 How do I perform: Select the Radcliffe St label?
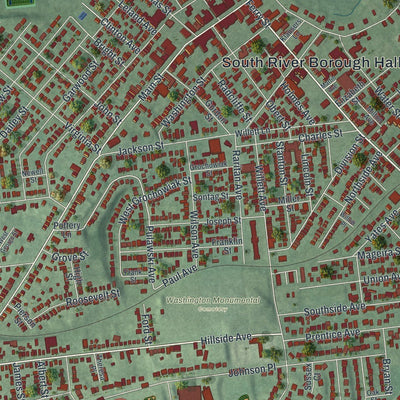click(x=235, y=100)
